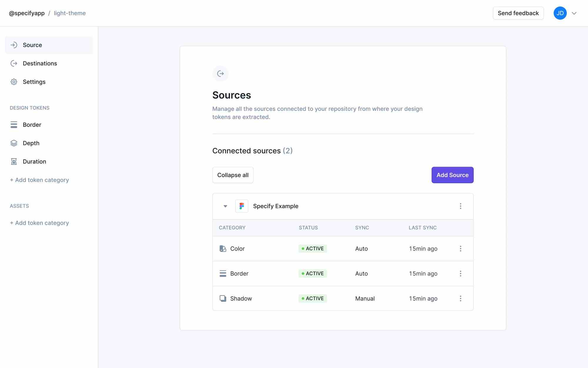Click the ACTIVE badge in Color row
This screenshot has width=588, height=368.
click(313, 248)
